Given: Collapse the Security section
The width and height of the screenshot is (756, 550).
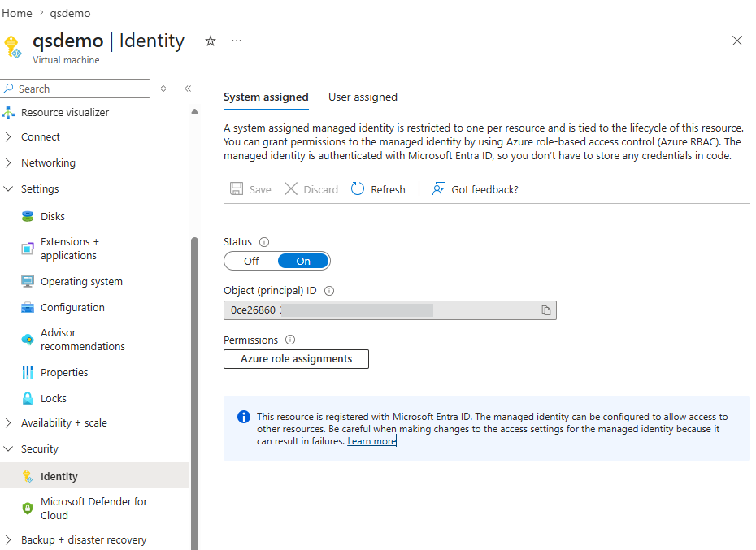Looking at the screenshot, I should pyautogui.click(x=8, y=448).
